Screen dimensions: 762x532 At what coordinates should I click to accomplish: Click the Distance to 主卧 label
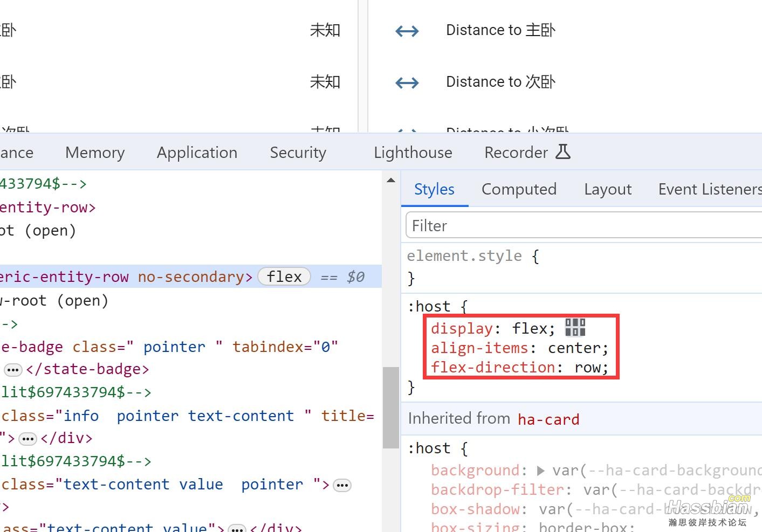[500, 30]
